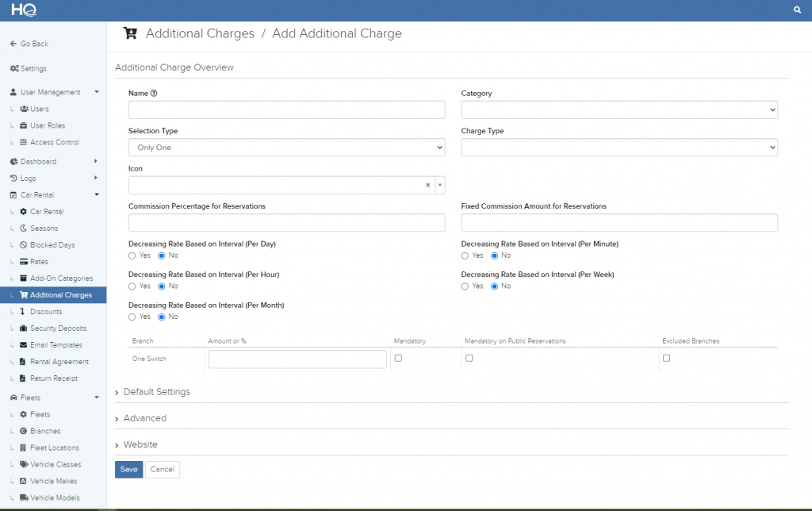Select Yes for Decreasing Rate Per Day
812x511 pixels.
pyautogui.click(x=132, y=256)
